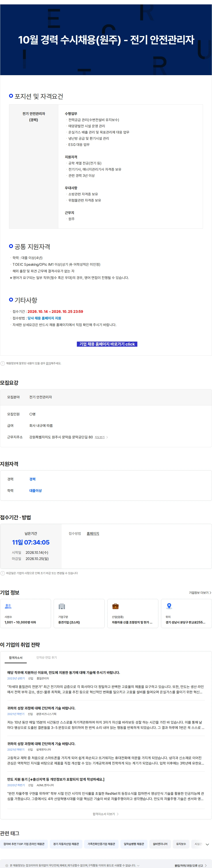The height and width of the screenshot is (868, 212).
Task: Click the 기업 채용 홈페이지 바로가기 click button
Action: [107, 344]
